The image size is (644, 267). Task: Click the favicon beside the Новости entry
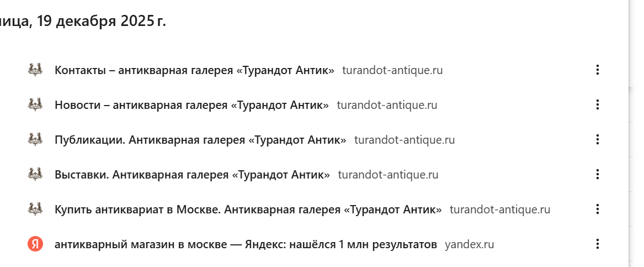point(35,105)
